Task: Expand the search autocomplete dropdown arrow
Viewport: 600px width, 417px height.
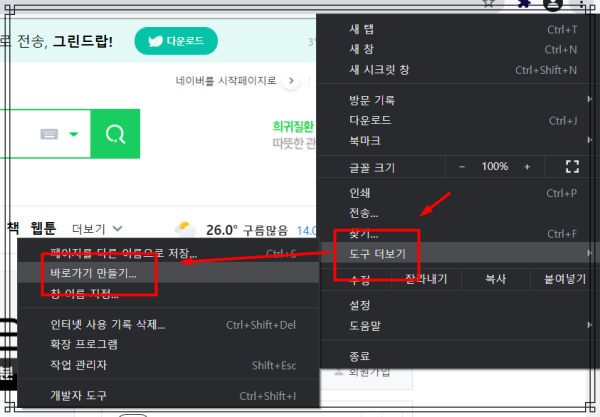Action: tap(73, 134)
